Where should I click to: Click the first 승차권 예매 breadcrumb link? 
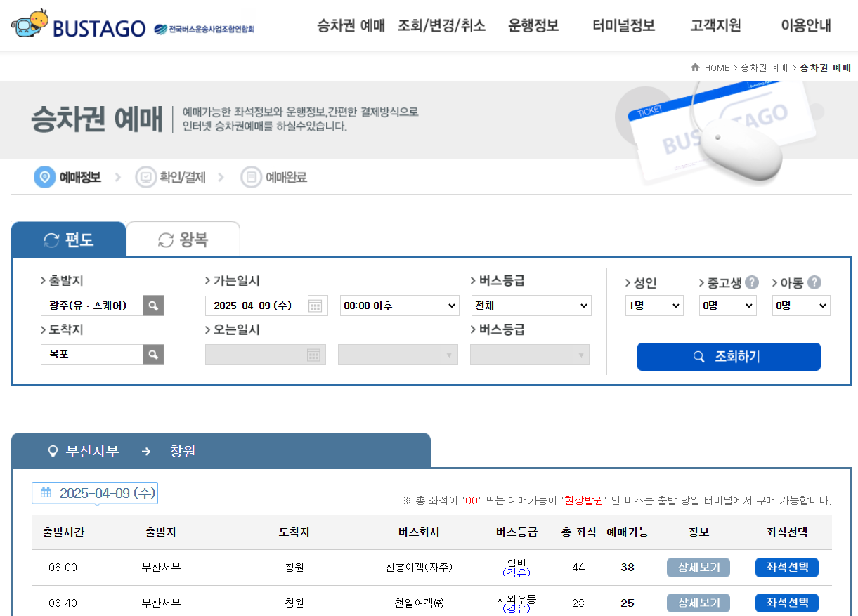click(765, 68)
